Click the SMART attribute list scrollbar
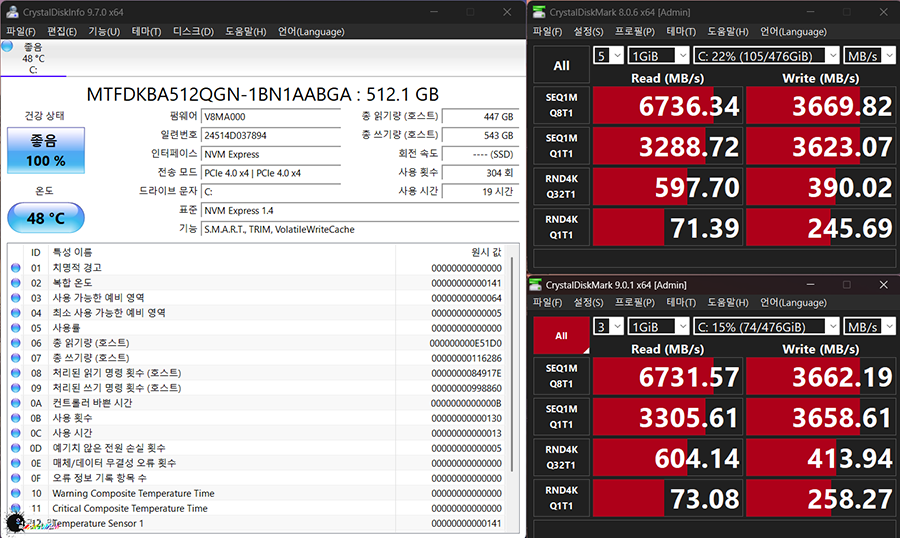This screenshot has width=900, height=538. pyautogui.click(x=511, y=365)
